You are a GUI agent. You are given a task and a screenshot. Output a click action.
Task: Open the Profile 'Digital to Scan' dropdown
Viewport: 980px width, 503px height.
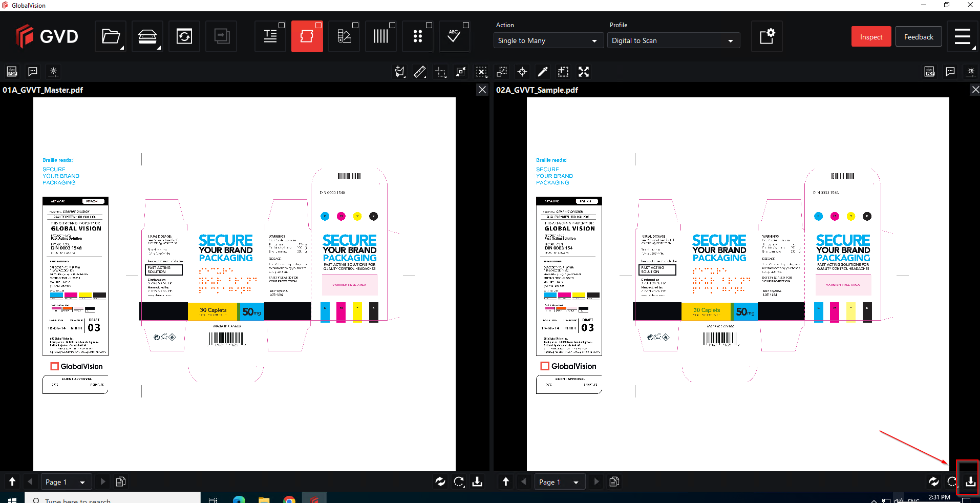point(673,40)
